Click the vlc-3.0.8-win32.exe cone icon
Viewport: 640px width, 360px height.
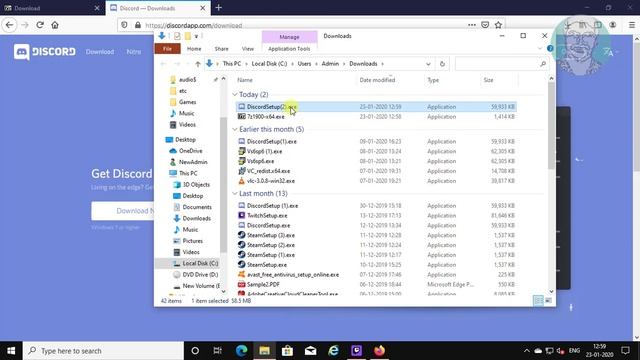click(x=242, y=181)
